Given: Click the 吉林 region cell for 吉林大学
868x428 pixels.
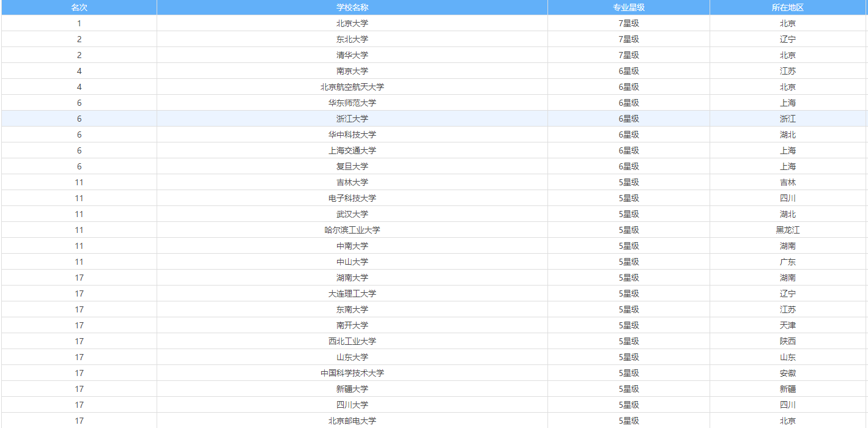Looking at the screenshot, I should click(788, 182).
